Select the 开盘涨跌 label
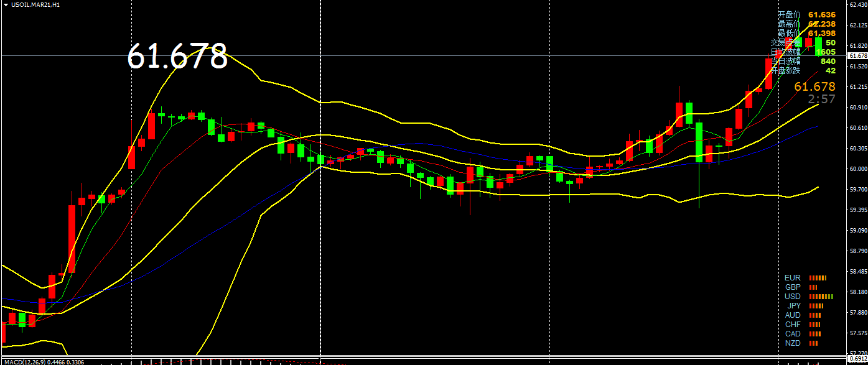Viewport: 868px width, 365px height. click(x=785, y=70)
